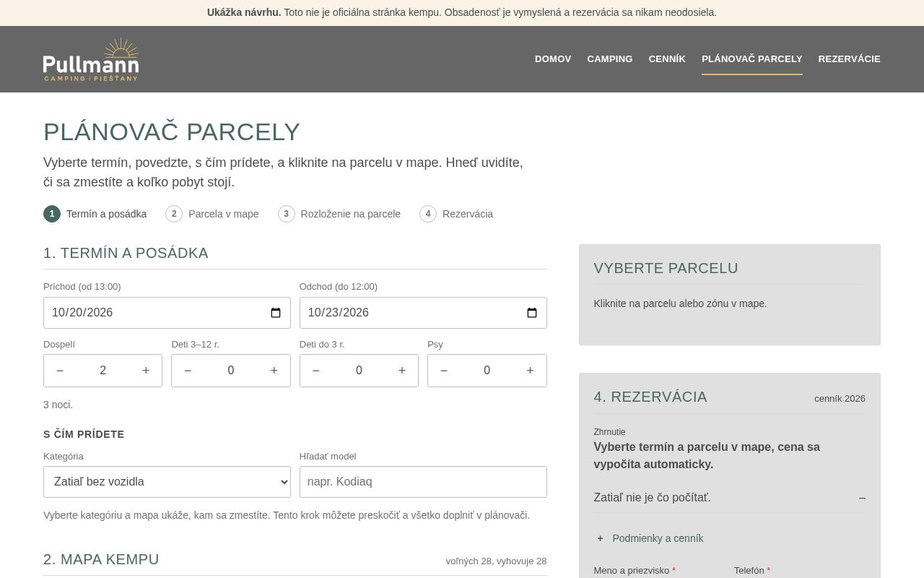
Task: Decrease the Dospelí count
Action: pyautogui.click(x=60, y=371)
